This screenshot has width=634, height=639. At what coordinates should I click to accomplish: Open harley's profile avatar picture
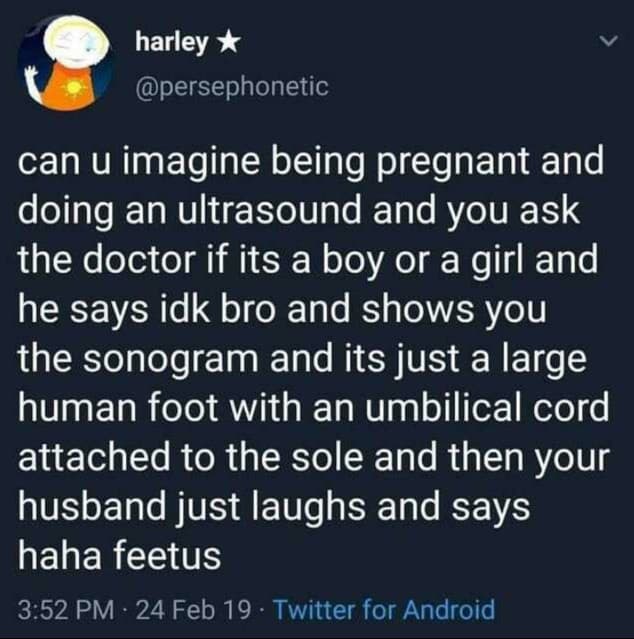click(66, 64)
